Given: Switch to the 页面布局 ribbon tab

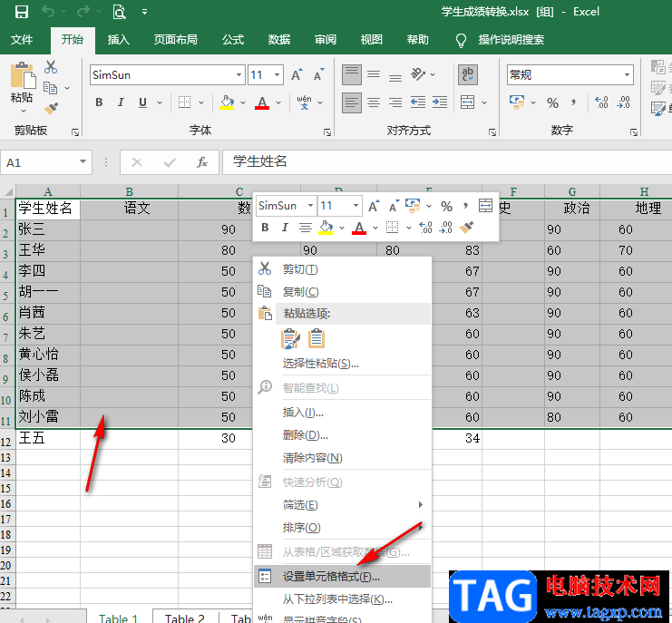Looking at the screenshot, I should coord(176,39).
